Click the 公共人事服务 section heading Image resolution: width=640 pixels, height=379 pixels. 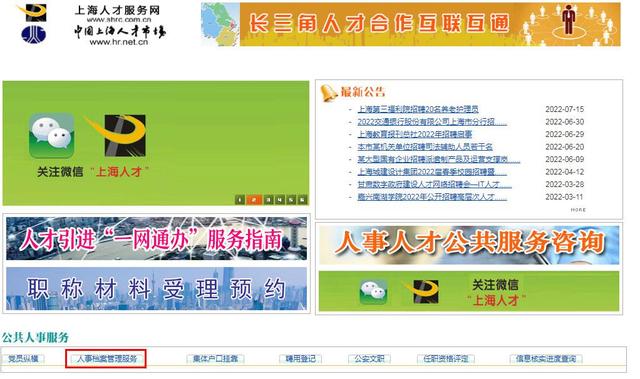[x=36, y=337]
